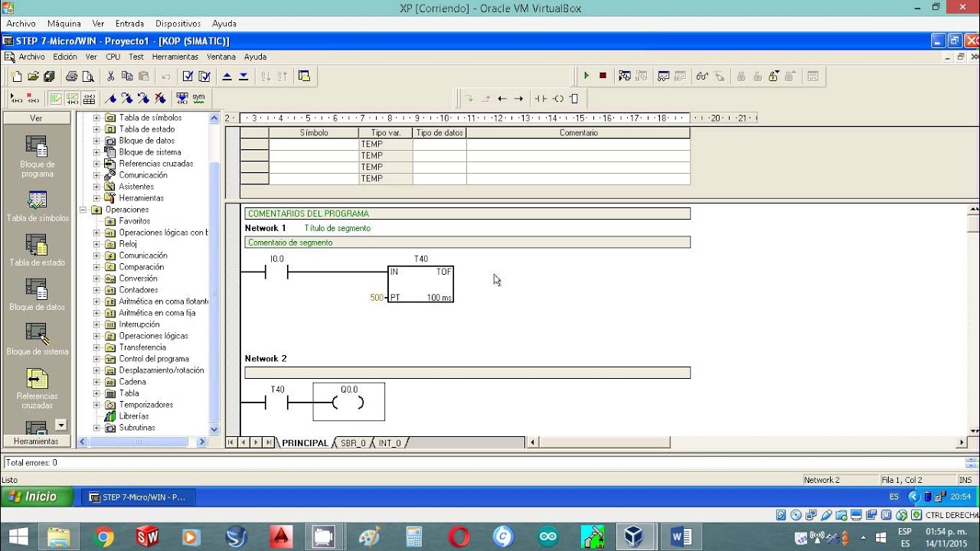Collapse the Operaciones tree node

click(83, 210)
